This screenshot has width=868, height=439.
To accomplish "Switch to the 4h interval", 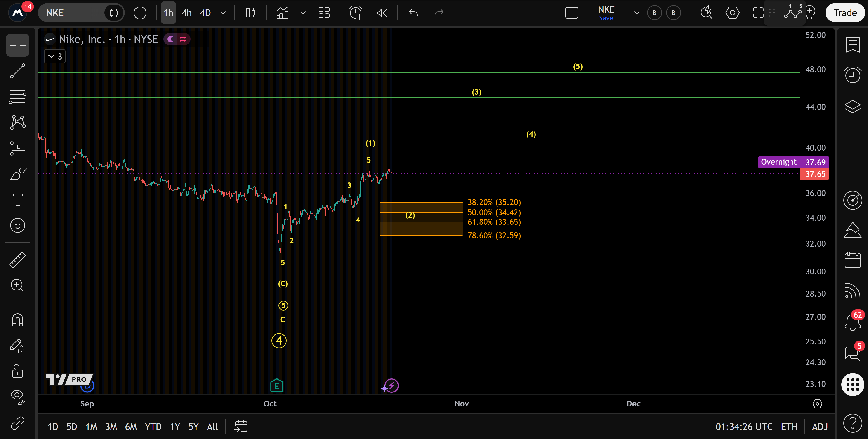I will pyautogui.click(x=186, y=13).
